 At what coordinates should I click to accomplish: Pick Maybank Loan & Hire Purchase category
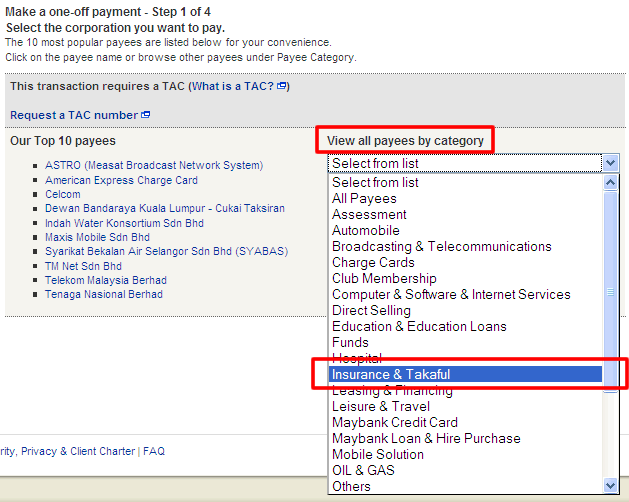click(x=465, y=439)
